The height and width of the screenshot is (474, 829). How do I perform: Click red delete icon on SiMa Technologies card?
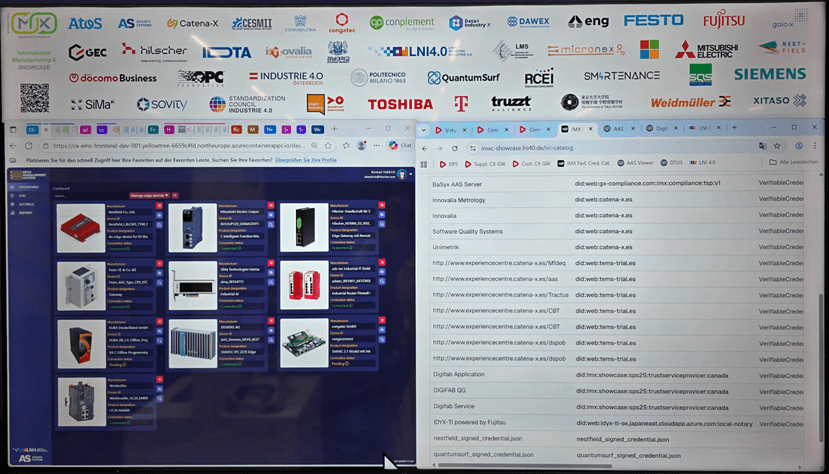pyautogui.click(x=271, y=263)
